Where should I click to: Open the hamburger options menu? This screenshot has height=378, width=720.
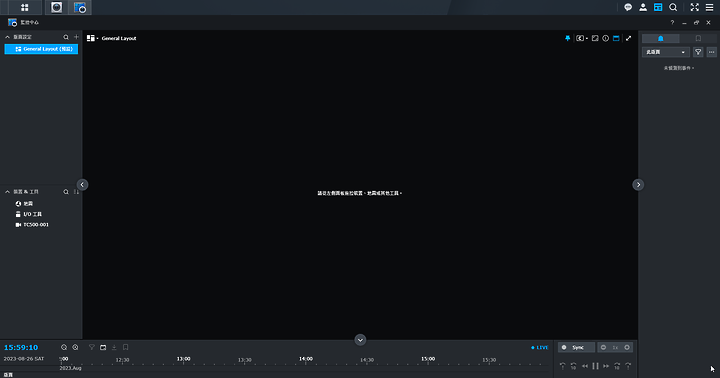click(x=709, y=7)
